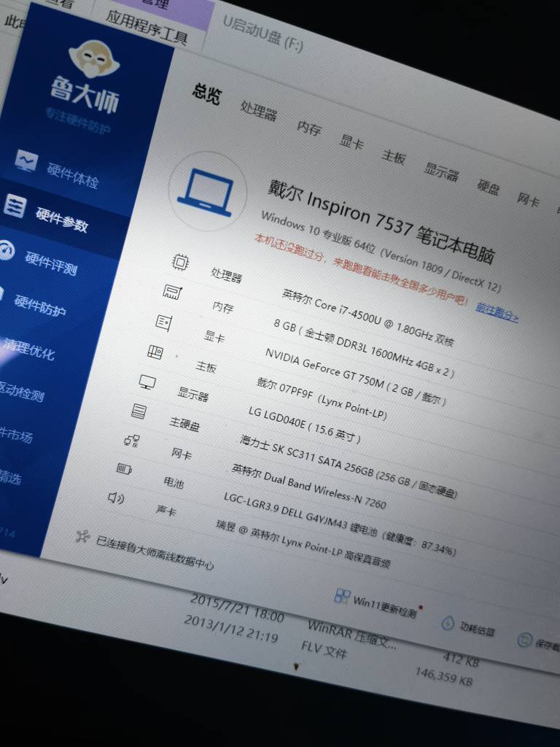This screenshot has width=560, height=747.
Task: Click the Win11更新检测 windows icon
Action: click(x=342, y=595)
